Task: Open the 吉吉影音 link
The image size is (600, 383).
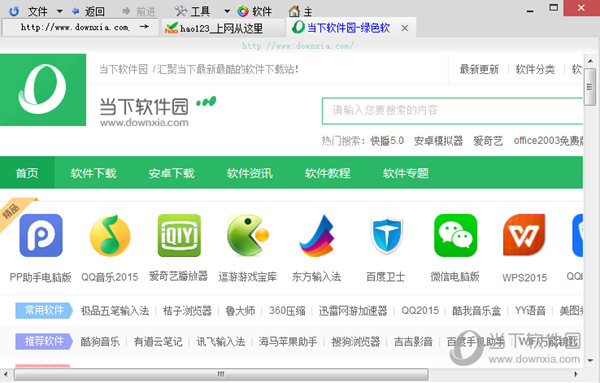Action: pos(413,341)
